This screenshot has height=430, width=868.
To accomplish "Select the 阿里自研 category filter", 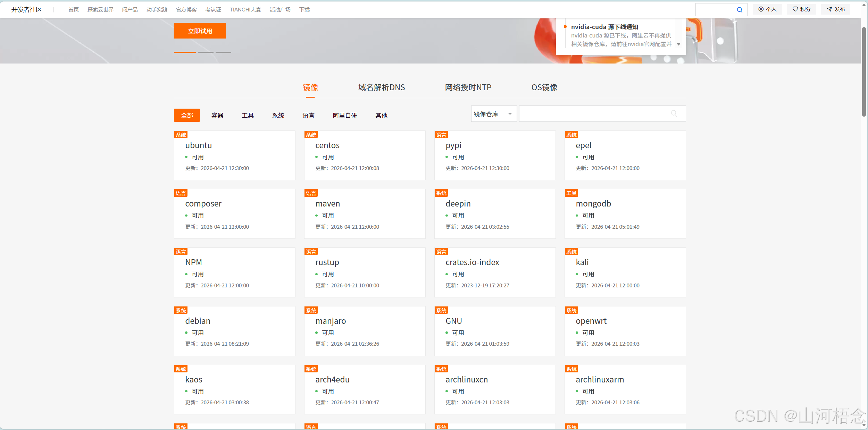I will tap(345, 115).
